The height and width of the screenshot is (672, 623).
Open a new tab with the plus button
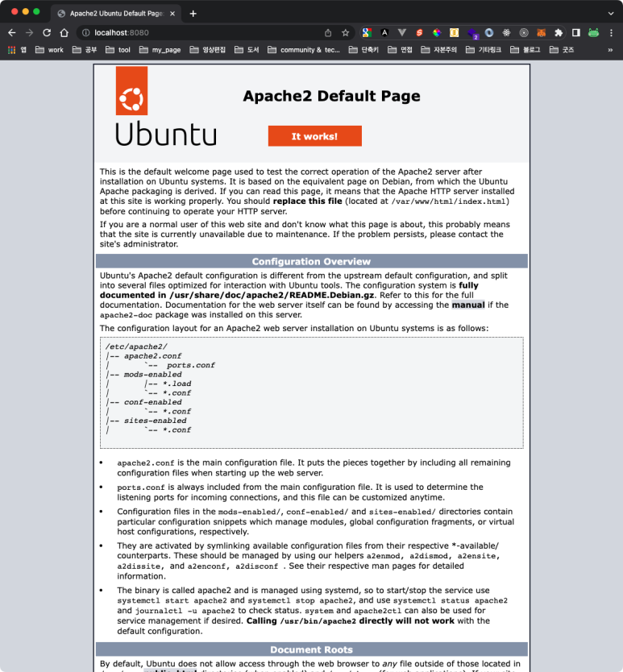tap(193, 14)
